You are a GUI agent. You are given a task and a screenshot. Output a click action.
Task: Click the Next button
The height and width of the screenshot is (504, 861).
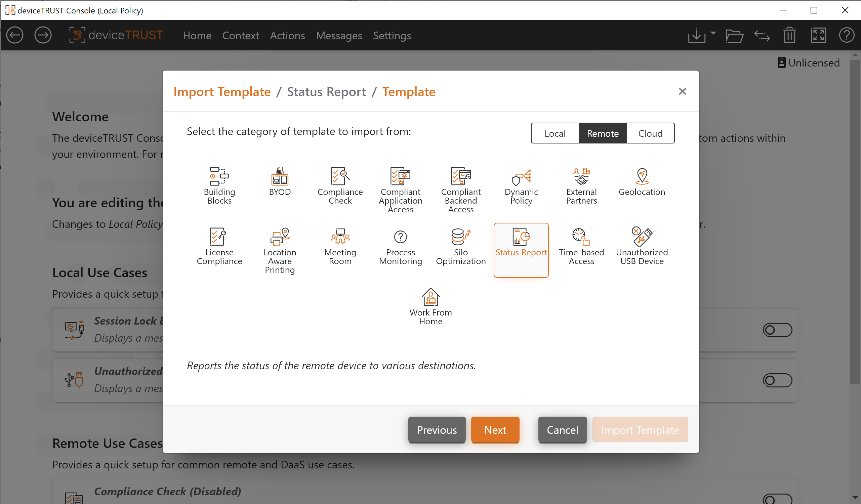(495, 430)
